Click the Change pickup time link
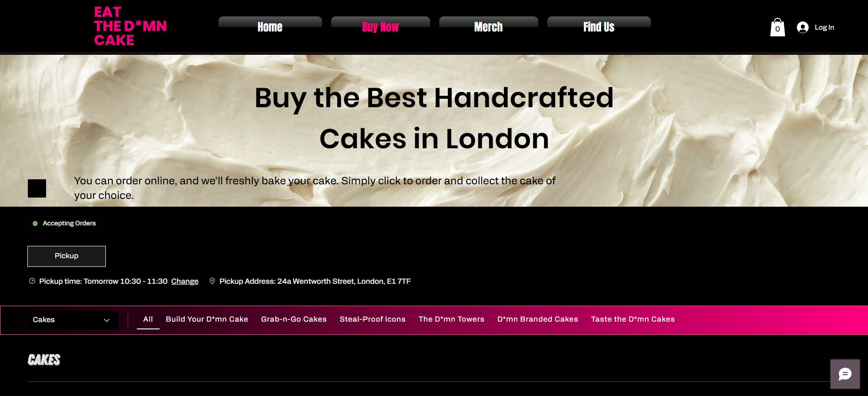The height and width of the screenshot is (396, 868). coord(185,281)
